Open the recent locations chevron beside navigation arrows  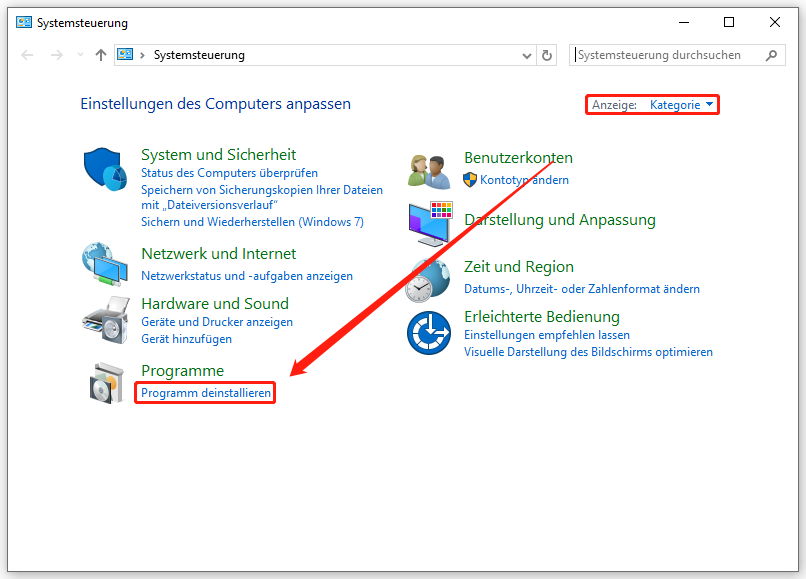[78, 55]
